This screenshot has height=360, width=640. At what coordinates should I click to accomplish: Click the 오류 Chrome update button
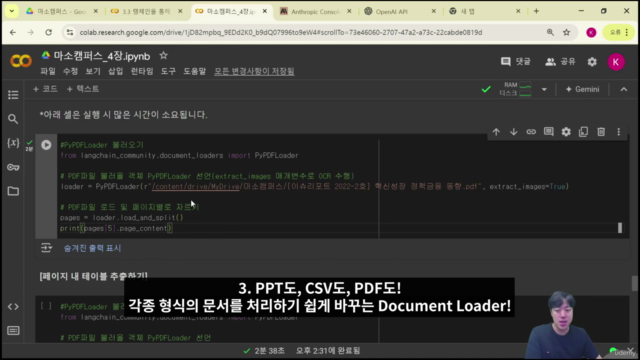point(620,32)
